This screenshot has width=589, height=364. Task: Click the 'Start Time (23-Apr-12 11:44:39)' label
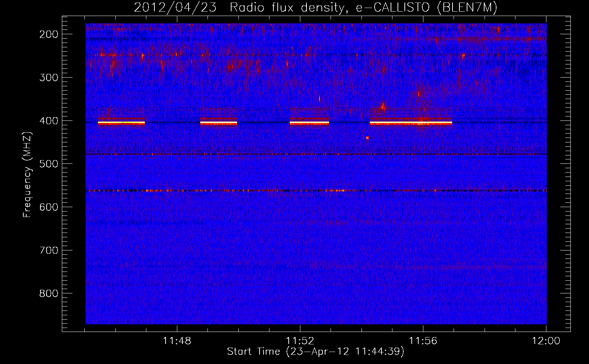316,351
